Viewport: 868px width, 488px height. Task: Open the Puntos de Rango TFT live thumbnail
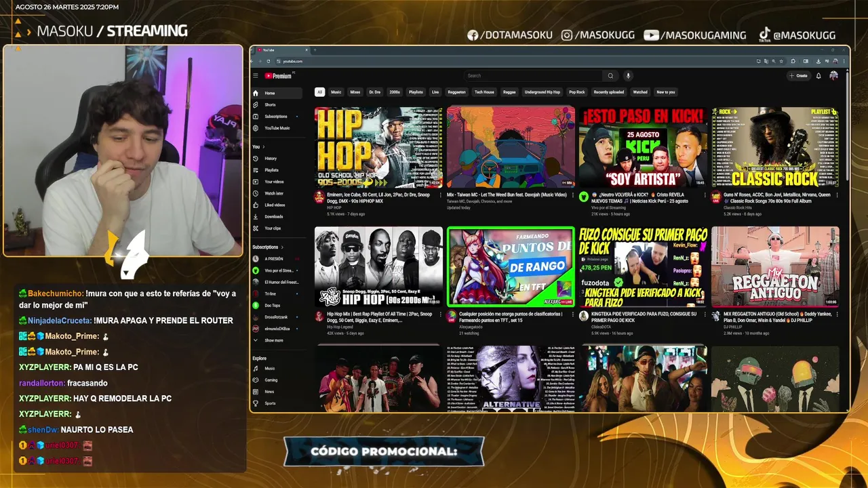tap(511, 266)
